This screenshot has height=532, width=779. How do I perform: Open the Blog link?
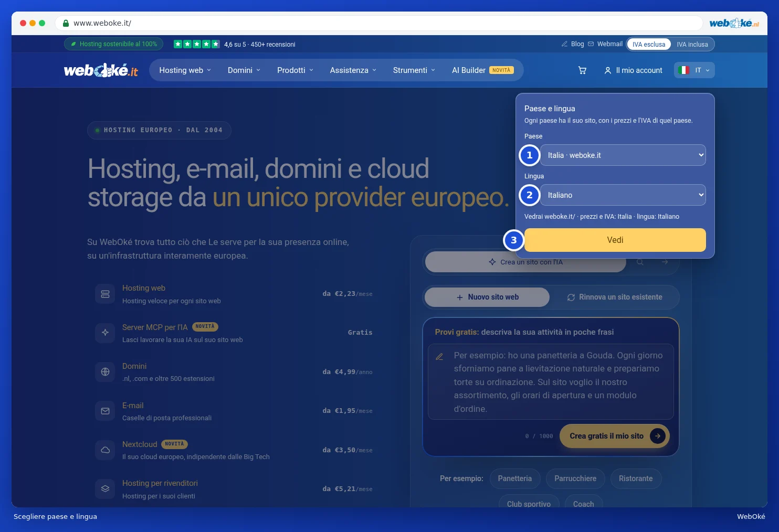[573, 44]
